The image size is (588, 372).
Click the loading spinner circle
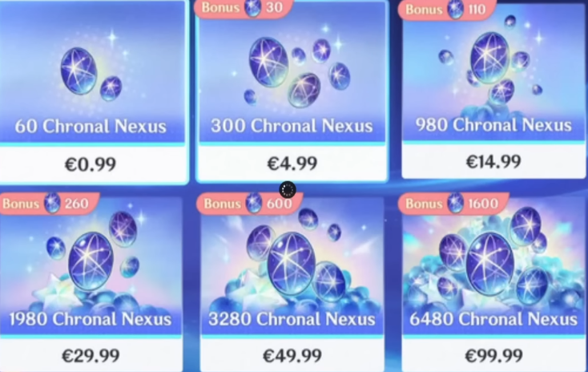[x=288, y=190]
